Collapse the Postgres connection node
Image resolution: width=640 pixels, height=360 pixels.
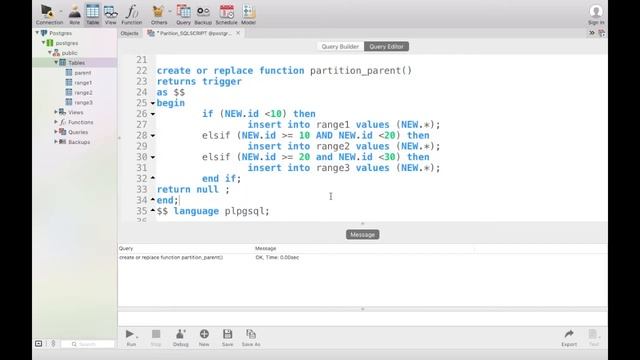(37, 33)
